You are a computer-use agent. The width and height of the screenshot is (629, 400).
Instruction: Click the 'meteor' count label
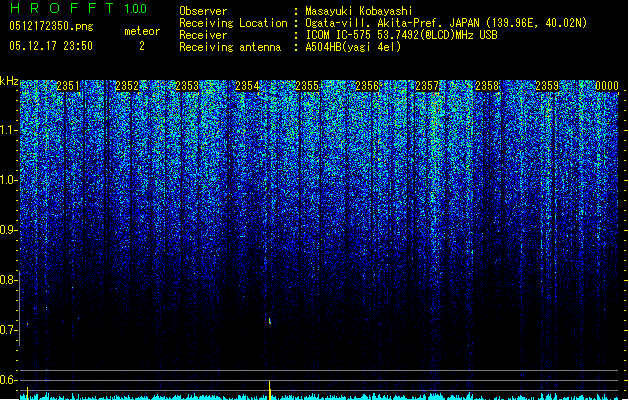click(142, 31)
